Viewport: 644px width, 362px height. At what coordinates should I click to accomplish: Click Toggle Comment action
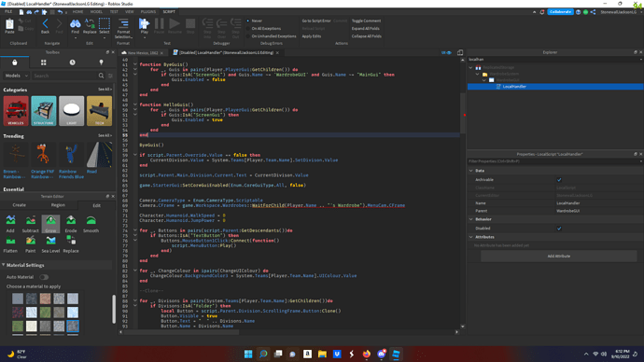tap(366, 21)
